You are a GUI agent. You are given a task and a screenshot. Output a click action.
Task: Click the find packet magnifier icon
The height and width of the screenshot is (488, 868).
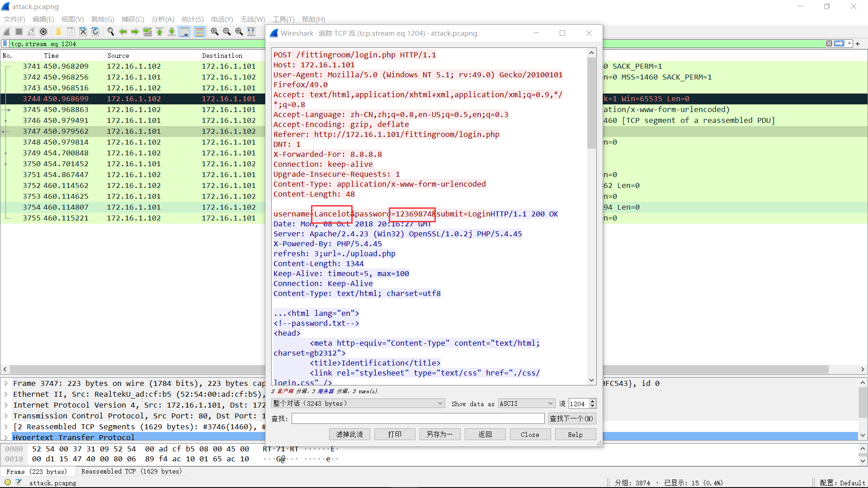110,32
